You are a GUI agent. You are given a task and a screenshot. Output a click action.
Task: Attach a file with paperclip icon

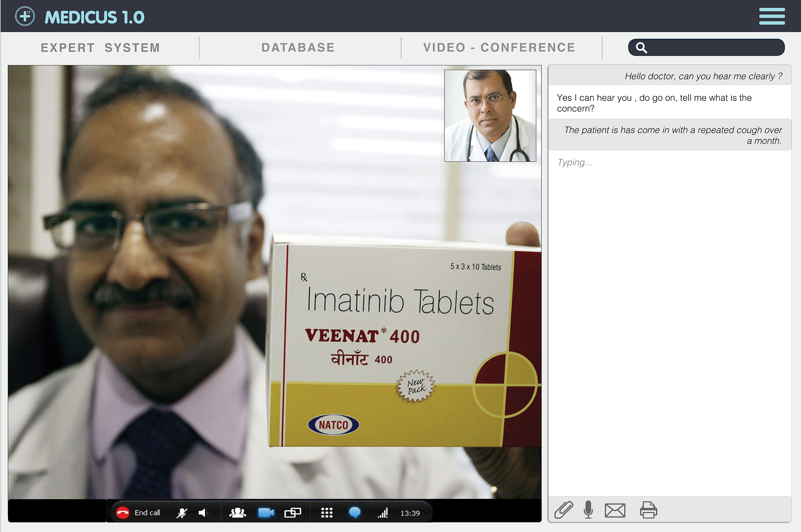pos(564,510)
